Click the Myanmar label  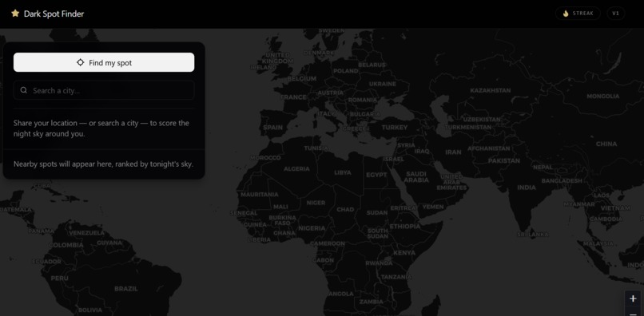(578, 204)
